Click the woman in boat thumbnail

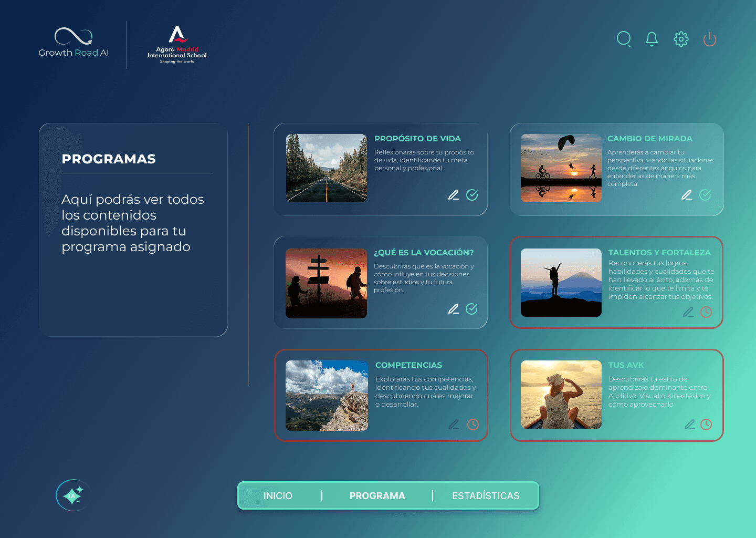(561, 395)
